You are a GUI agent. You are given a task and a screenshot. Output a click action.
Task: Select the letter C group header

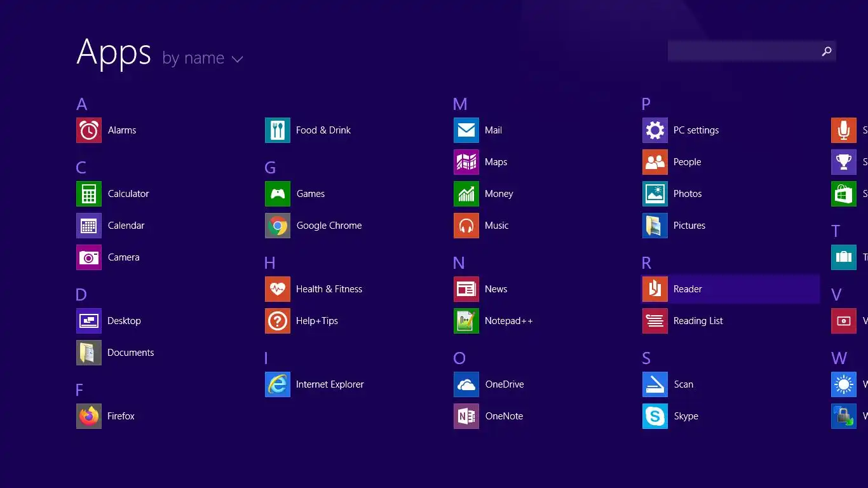point(81,168)
